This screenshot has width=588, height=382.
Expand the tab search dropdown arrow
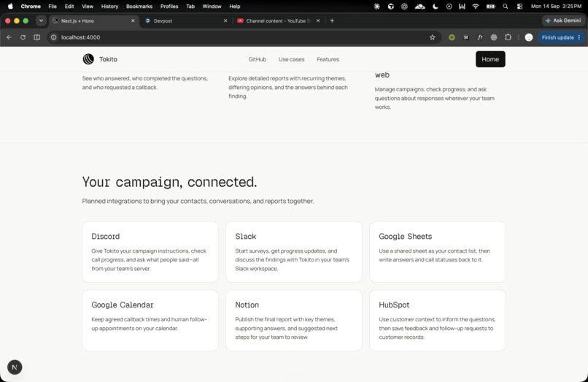point(41,20)
